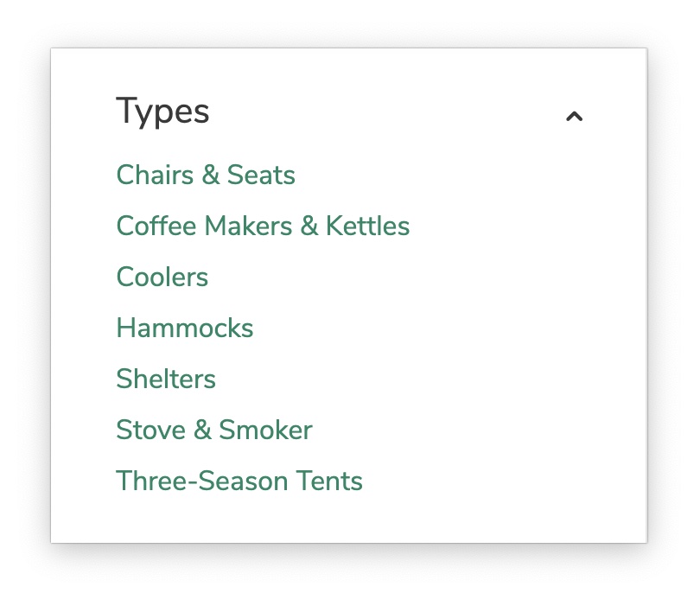The height and width of the screenshot is (593, 700).
Task: Browse the Coolers product type
Action: [162, 277]
